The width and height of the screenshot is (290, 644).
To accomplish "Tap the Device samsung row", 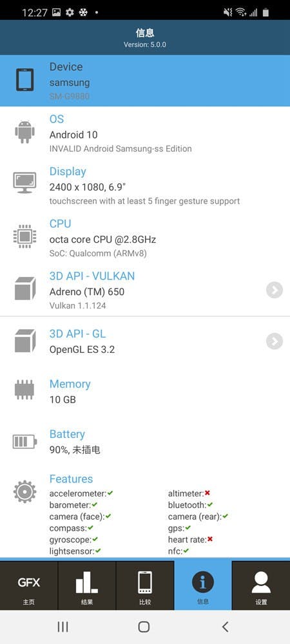I will [x=145, y=80].
